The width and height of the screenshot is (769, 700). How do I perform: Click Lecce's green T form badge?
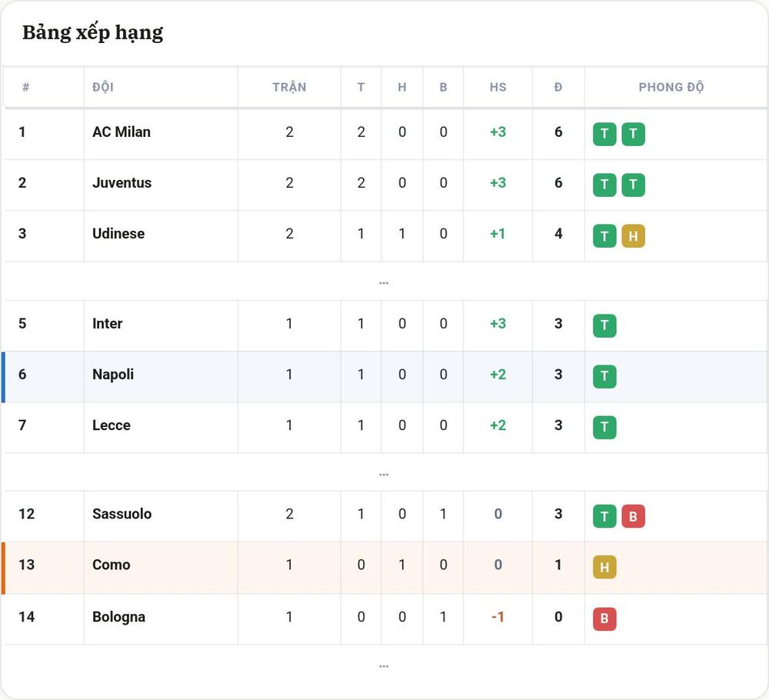(604, 427)
